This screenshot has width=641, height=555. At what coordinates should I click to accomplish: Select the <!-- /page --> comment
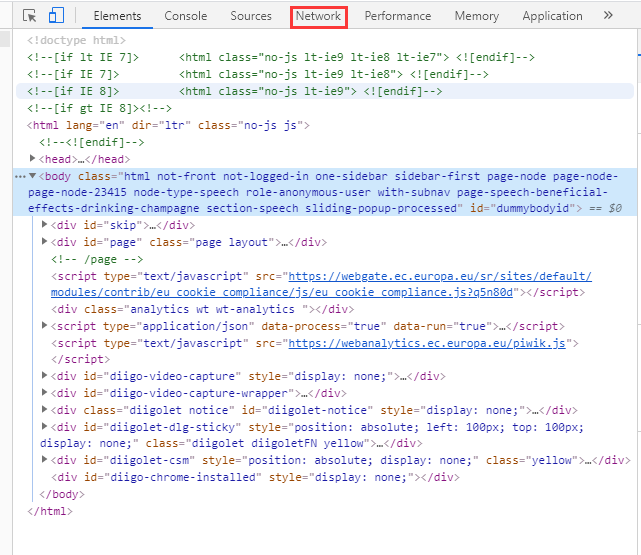[x=97, y=260]
